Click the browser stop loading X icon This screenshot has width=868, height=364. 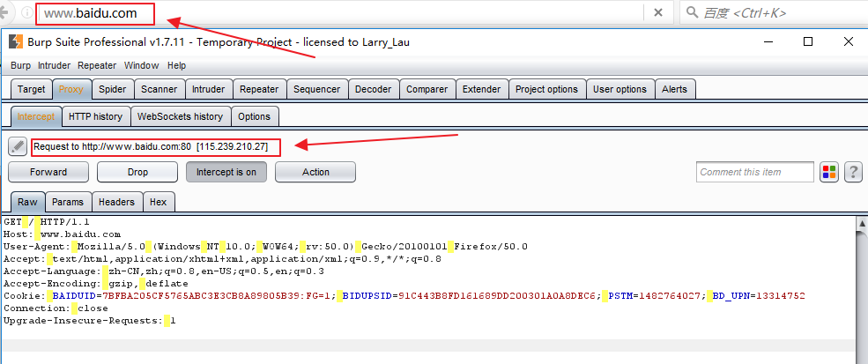click(658, 12)
